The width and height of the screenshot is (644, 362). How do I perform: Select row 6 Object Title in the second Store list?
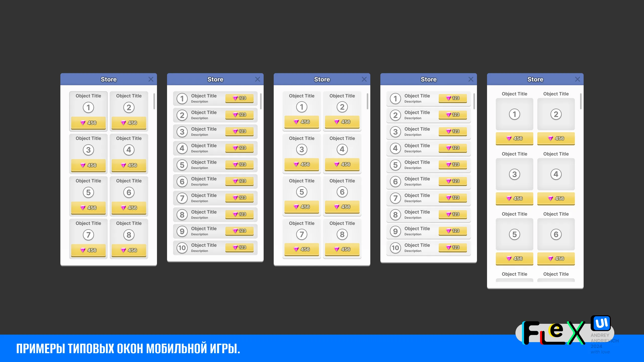(204, 179)
